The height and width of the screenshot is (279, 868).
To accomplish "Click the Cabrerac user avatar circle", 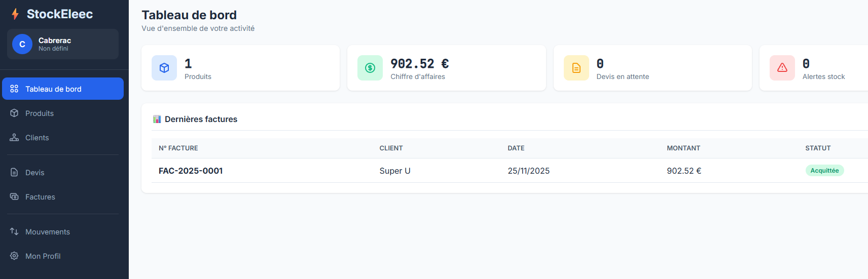I will coord(22,44).
